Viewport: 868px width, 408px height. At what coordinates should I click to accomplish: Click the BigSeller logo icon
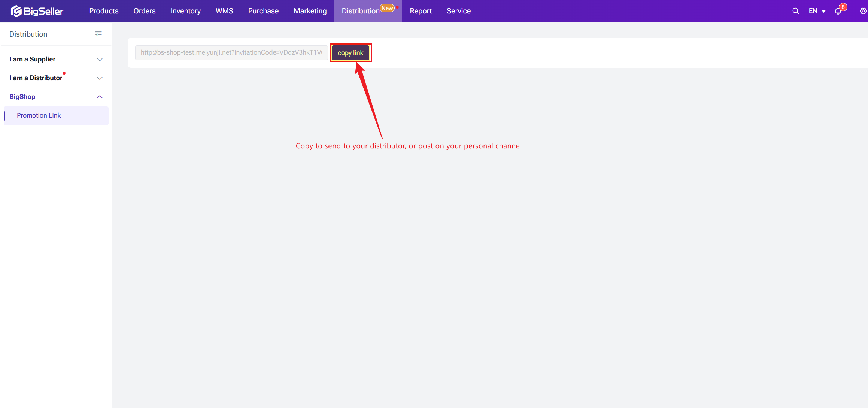click(16, 11)
